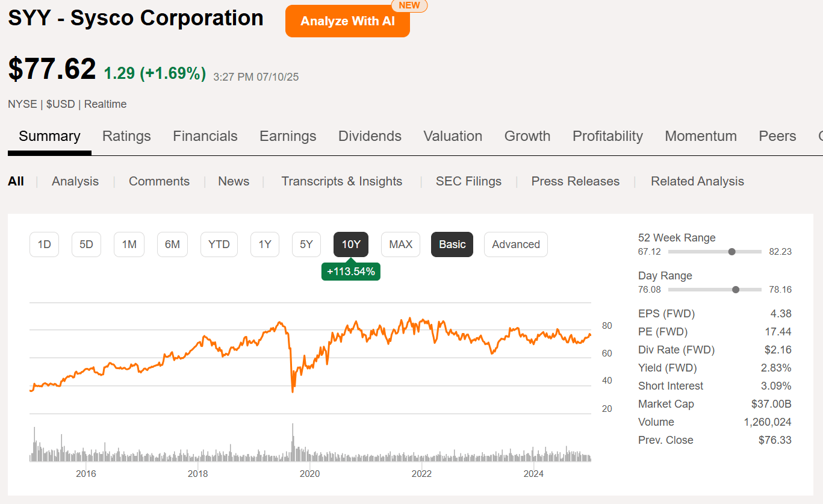Select the Peers tab

[x=777, y=136]
